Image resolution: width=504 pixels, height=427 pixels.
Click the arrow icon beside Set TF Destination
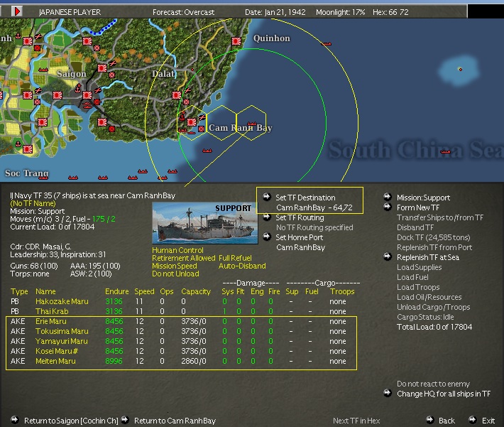266,198
